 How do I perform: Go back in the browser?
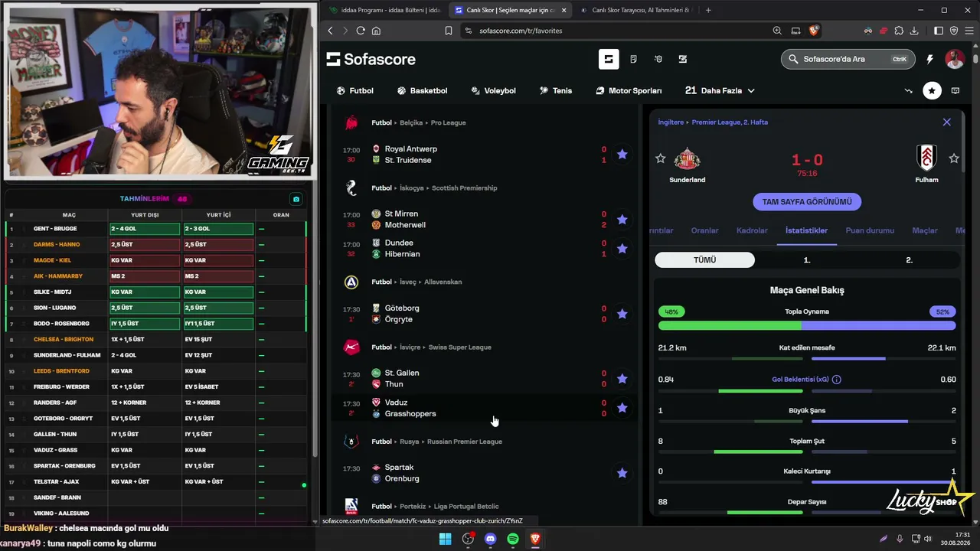[331, 31]
